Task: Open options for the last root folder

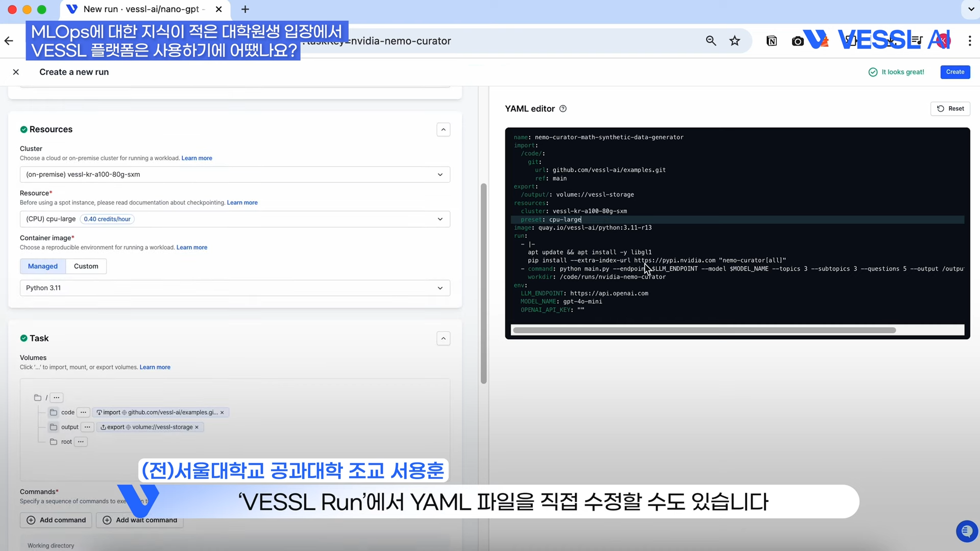Action: [81, 442]
